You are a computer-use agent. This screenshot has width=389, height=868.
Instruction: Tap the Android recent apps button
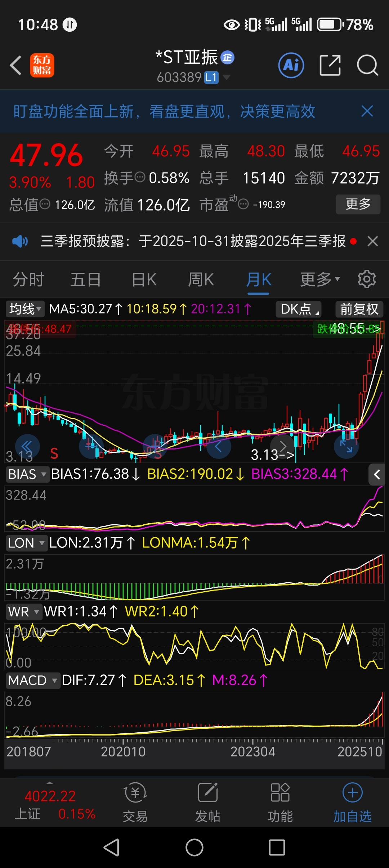click(x=277, y=847)
